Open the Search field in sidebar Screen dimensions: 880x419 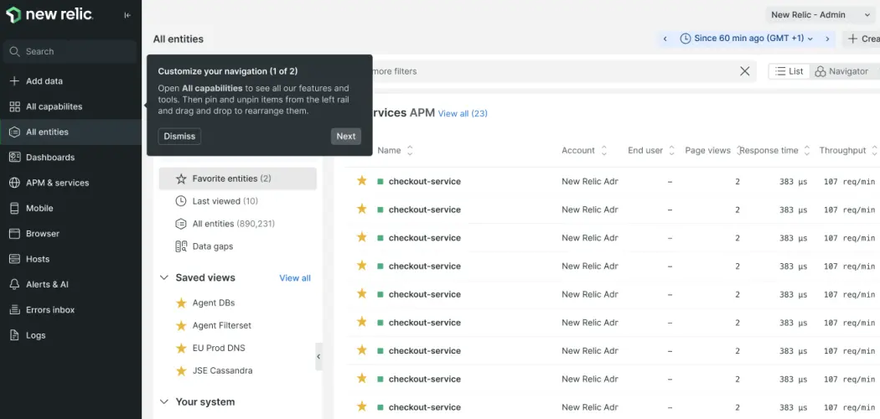pyautogui.click(x=70, y=51)
